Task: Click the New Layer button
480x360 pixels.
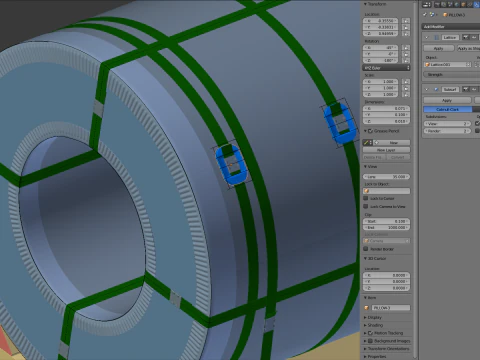Action: [386, 150]
